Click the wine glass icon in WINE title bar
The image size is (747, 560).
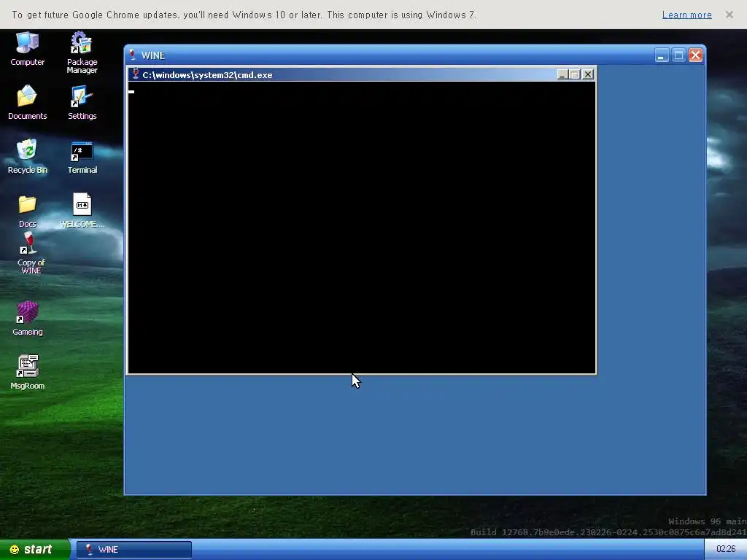pos(133,55)
